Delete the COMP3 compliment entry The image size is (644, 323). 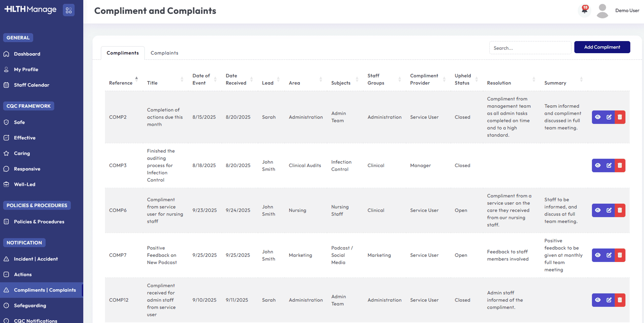[620, 166]
